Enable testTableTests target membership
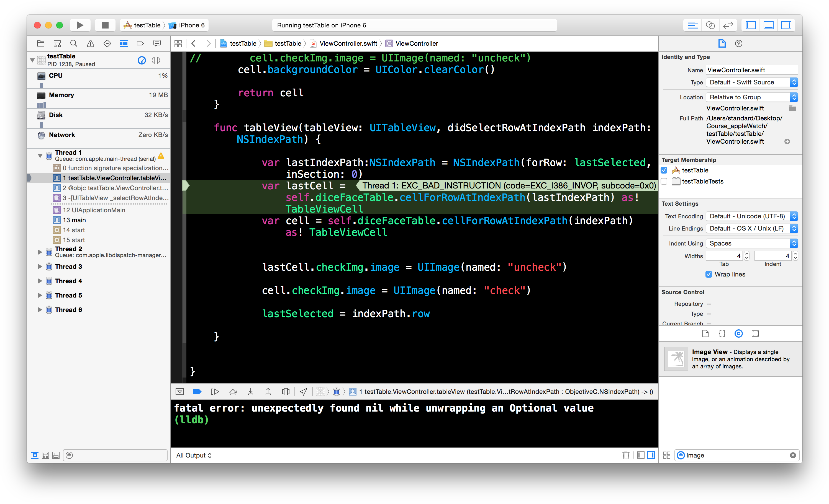The image size is (829, 504). pyautogui.click(x=664, y=181)
